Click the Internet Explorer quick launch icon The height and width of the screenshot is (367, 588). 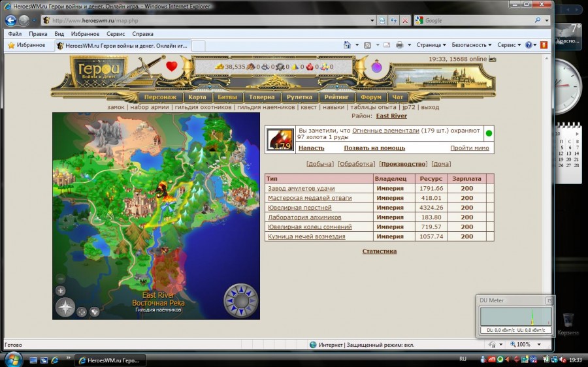point(55,360)
